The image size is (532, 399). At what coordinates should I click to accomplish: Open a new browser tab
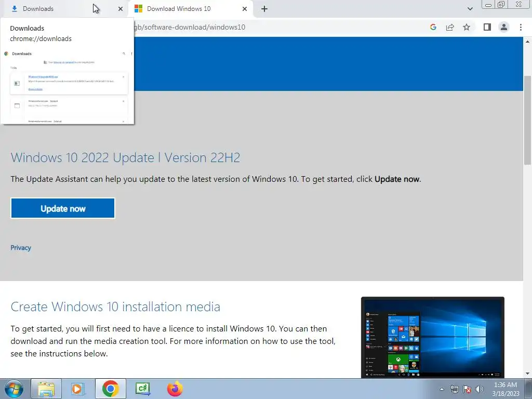pyautogui.click(x=264, y=9)
